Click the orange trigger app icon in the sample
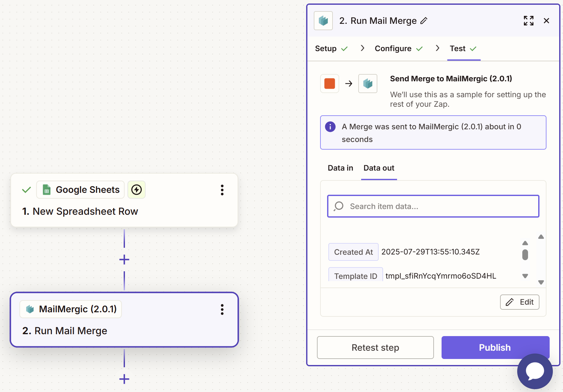This screenshot has width=563, height=392. click(x=329, y=84)
